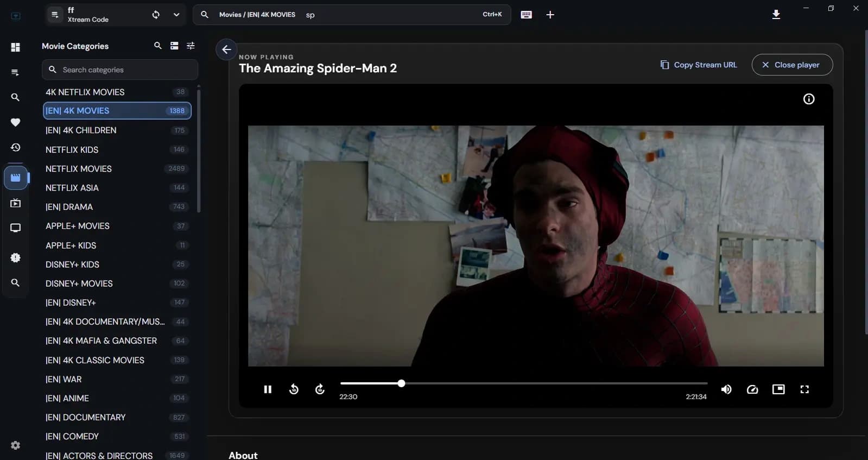Toggle the category list view layout
Viewport: 868px width, 460px height.
[174, 46]
